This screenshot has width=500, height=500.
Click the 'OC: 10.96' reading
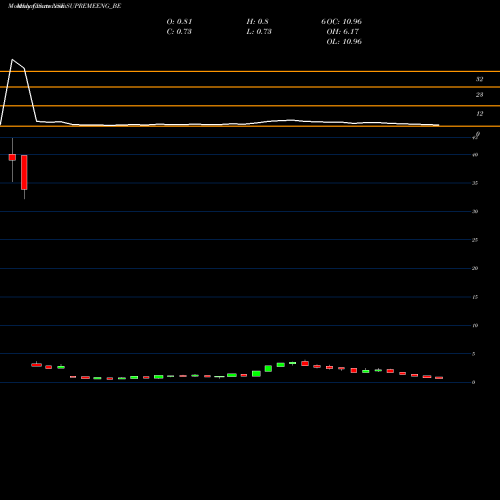click(344, 22)
